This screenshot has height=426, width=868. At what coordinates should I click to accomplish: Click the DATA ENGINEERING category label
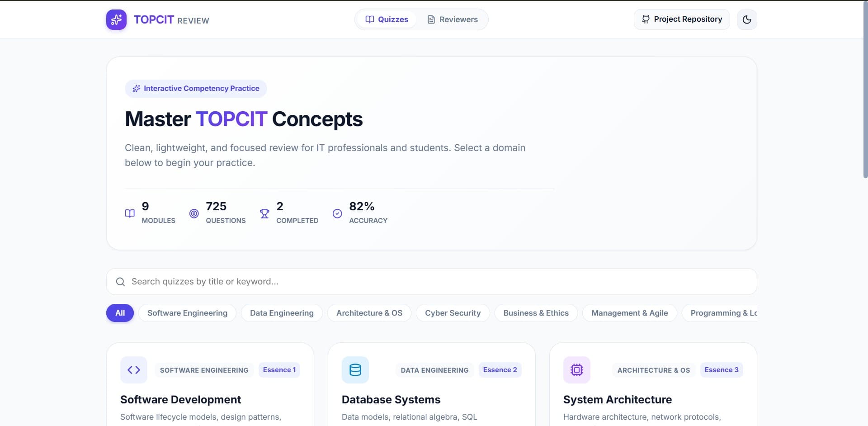click(x=434, y=370)
